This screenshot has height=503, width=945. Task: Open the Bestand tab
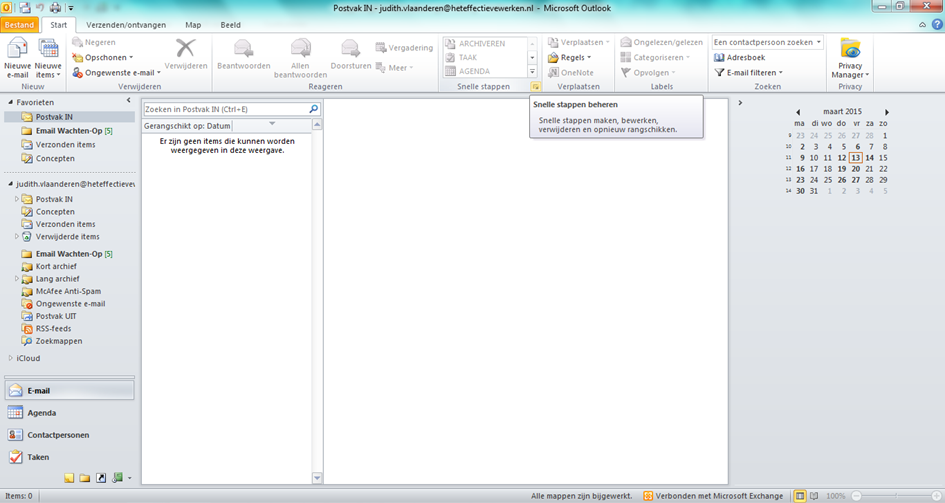tap(19, 25)
